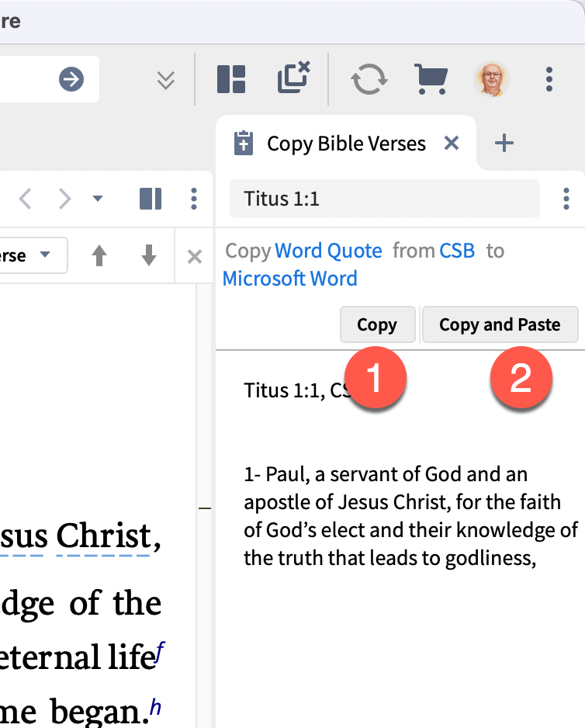Open the navigation history dropdown arrow
The height and width of the screenshot is (728, 585).
[x=98, y=199]
